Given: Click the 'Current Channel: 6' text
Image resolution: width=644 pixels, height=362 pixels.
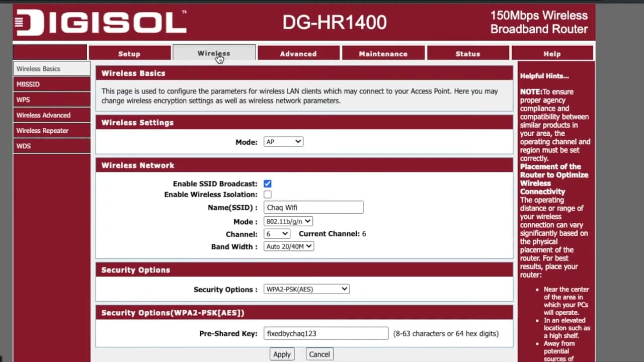Looking at the screenshot, I should pos(333,234).
